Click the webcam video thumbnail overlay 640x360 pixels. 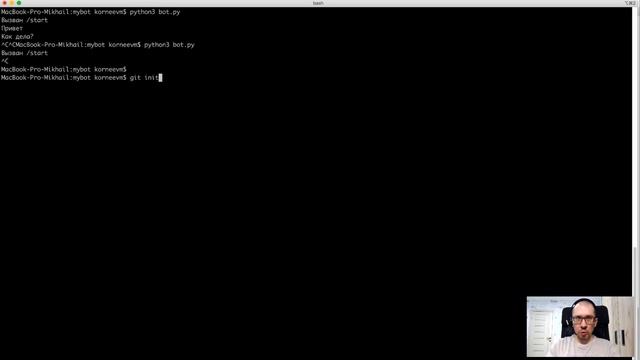pos(580,327)
